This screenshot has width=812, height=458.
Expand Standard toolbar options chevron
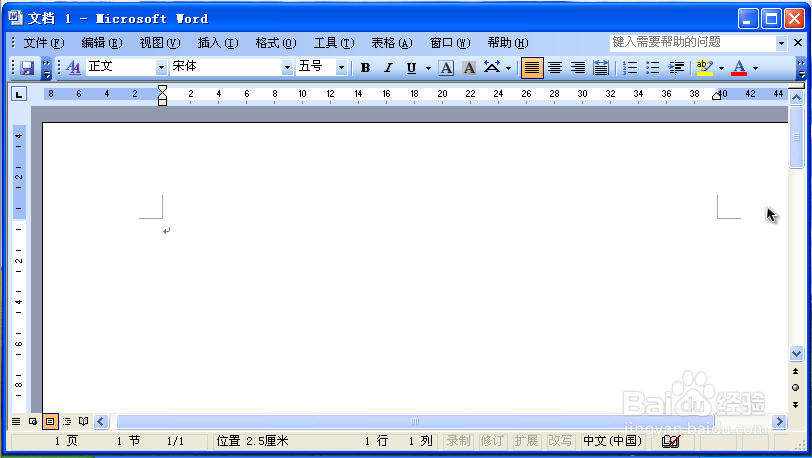pos(47,68)
